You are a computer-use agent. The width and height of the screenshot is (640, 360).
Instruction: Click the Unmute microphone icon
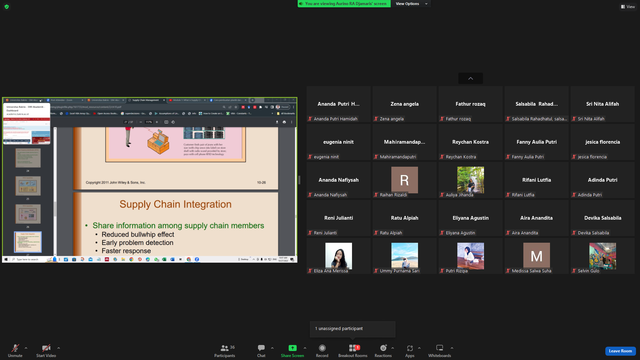[15, 348]
